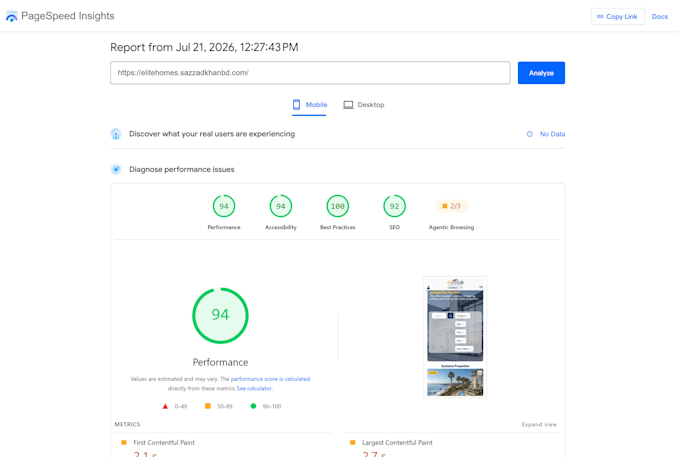This screenshot has width=680, height=457.
Task: Click 'Discover what your real users are experiencing'
Action: click(212, 134)
